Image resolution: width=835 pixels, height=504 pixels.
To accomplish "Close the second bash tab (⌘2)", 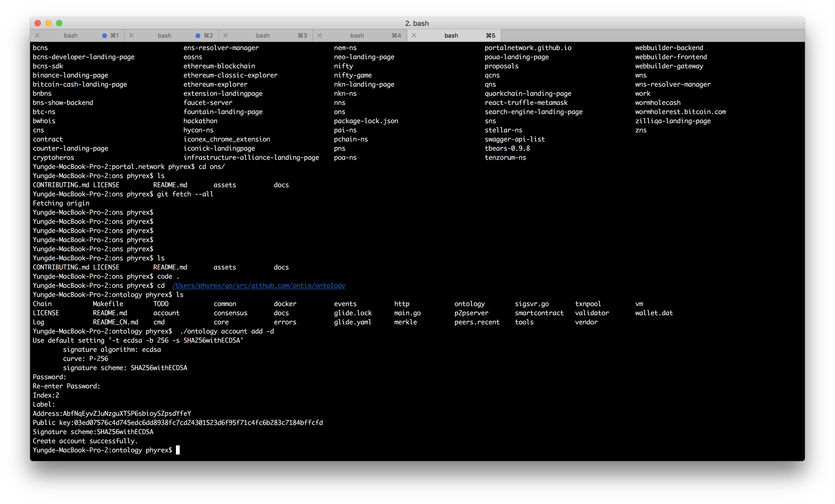I will pos(132,36).
